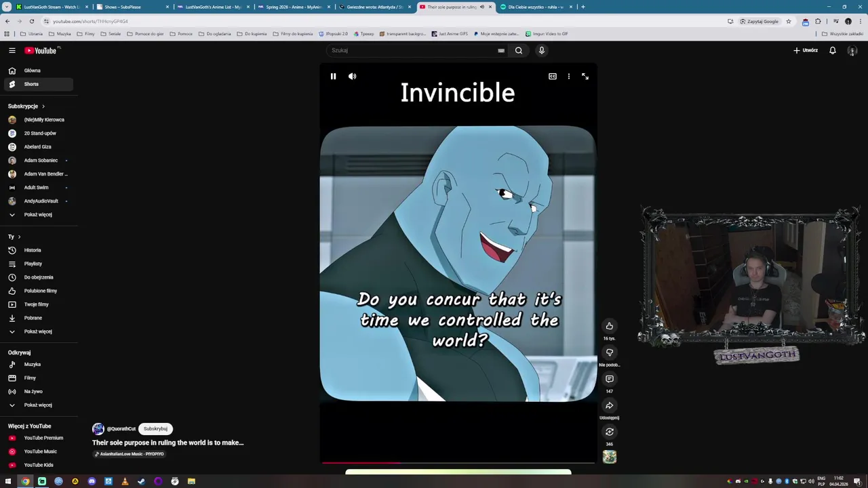Bookmark this page with the star
The image size is (868, 488).
(789, 21)
